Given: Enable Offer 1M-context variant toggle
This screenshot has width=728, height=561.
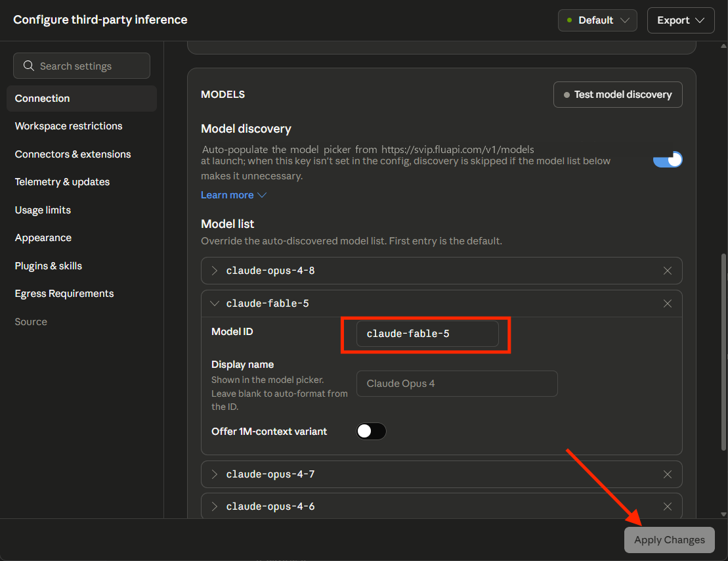Looking at the screenshot, I should (x=371, y=431).
